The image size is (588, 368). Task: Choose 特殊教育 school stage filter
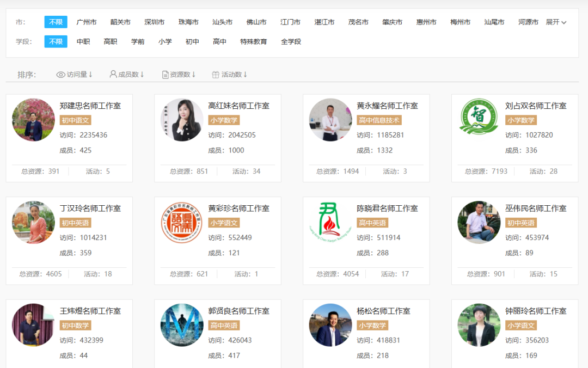(254, 41)
